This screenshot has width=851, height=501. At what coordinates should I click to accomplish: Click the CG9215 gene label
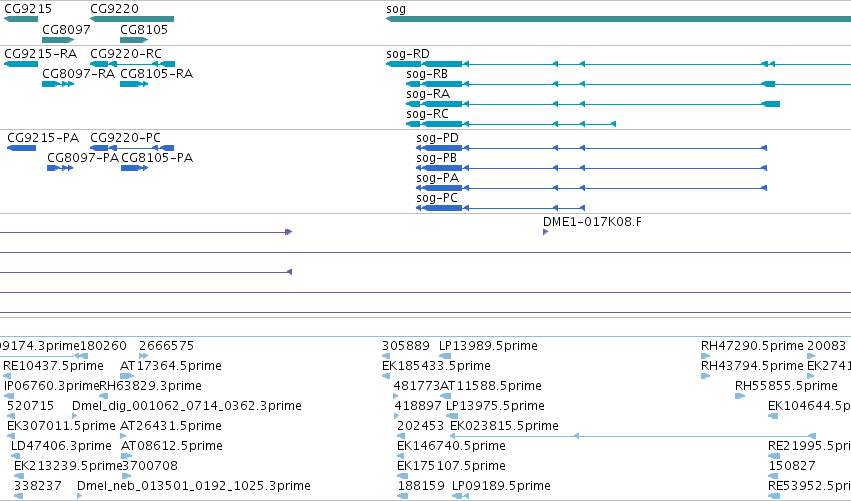coord(28,9)
